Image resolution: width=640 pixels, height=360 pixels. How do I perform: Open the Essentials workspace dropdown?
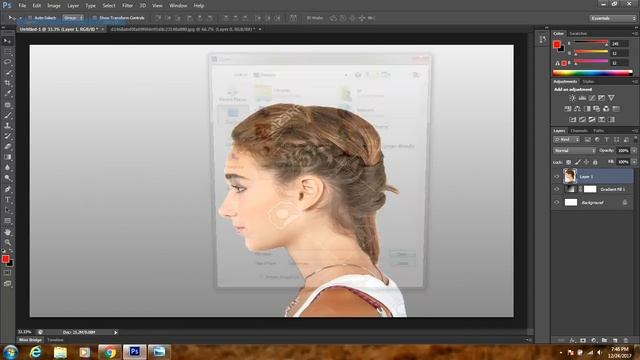click(613, 18)
